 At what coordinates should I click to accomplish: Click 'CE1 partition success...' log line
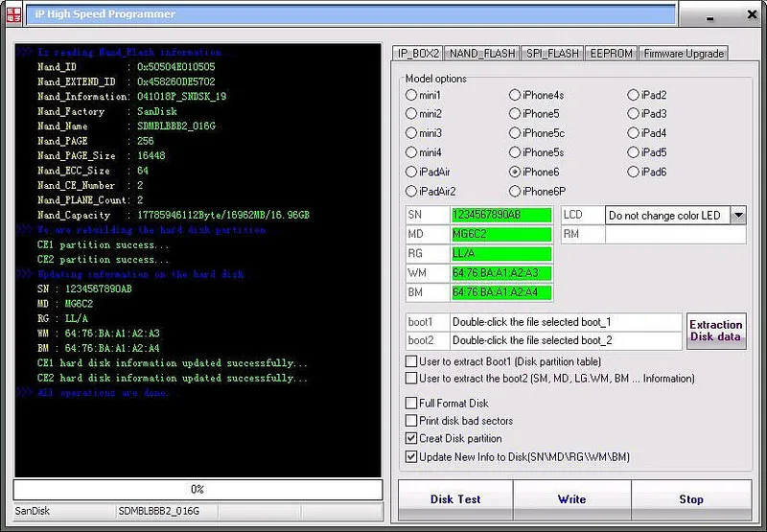104,245
